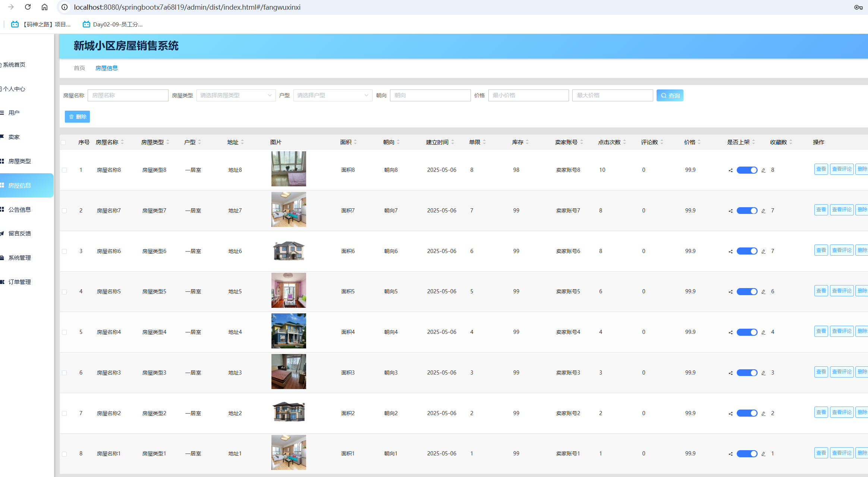Image resolution: width=868 pixels, height=477 pixels.
Task: Click the share icon in the 房屋名称8 row
Action: coord(730,170)
